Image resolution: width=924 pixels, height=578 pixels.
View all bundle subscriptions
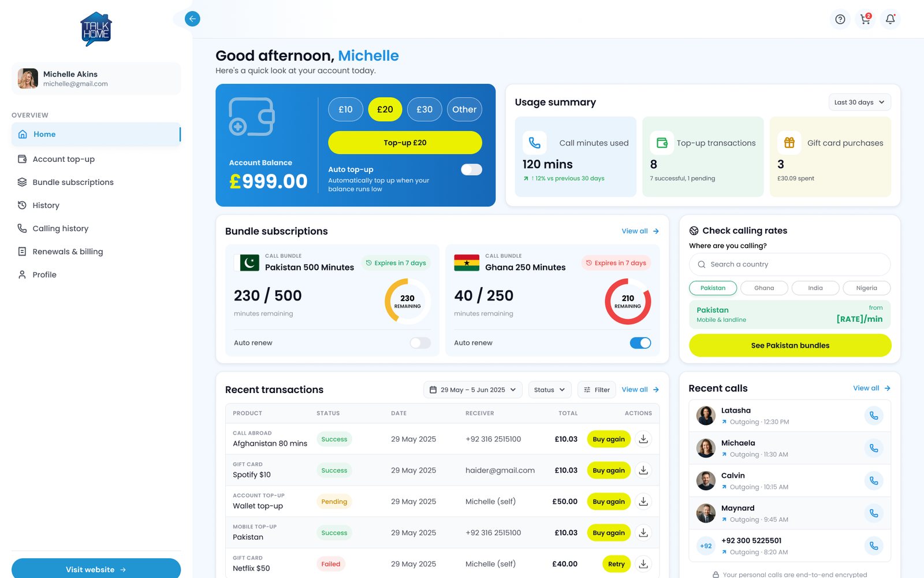point(640,231)
